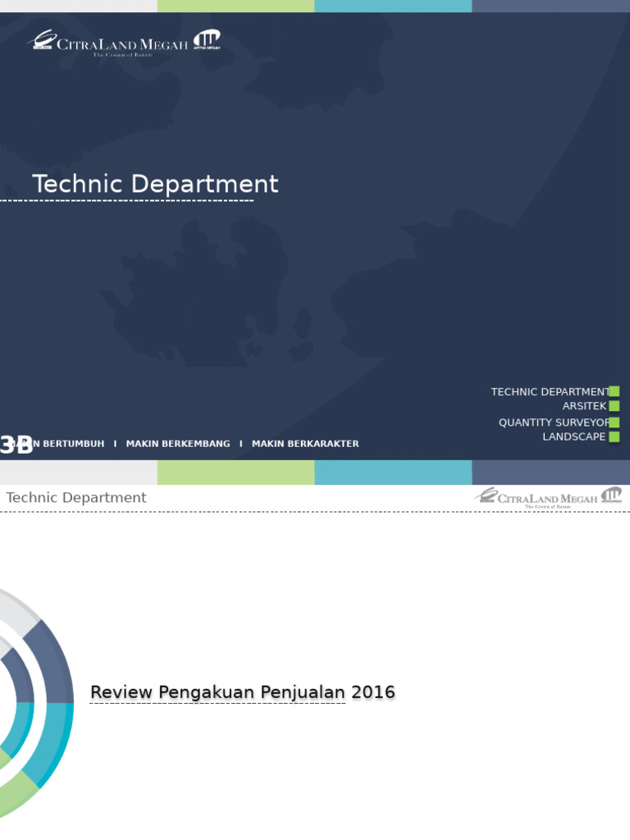This screenshot has width=630, height=840.
Task: Select 'Technic Department' header on second slide
Action: pyautogui.click(x=76, y=498)
